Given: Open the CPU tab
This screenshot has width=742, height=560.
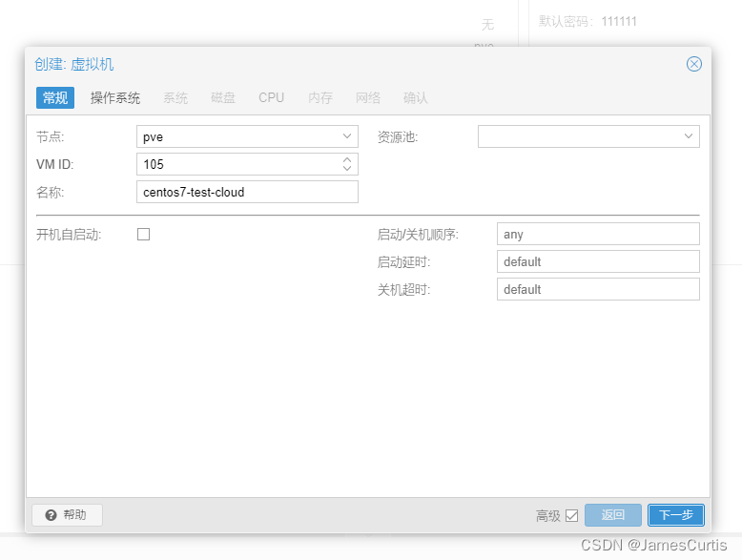Looking at the screenshot, I should (271, 98).
